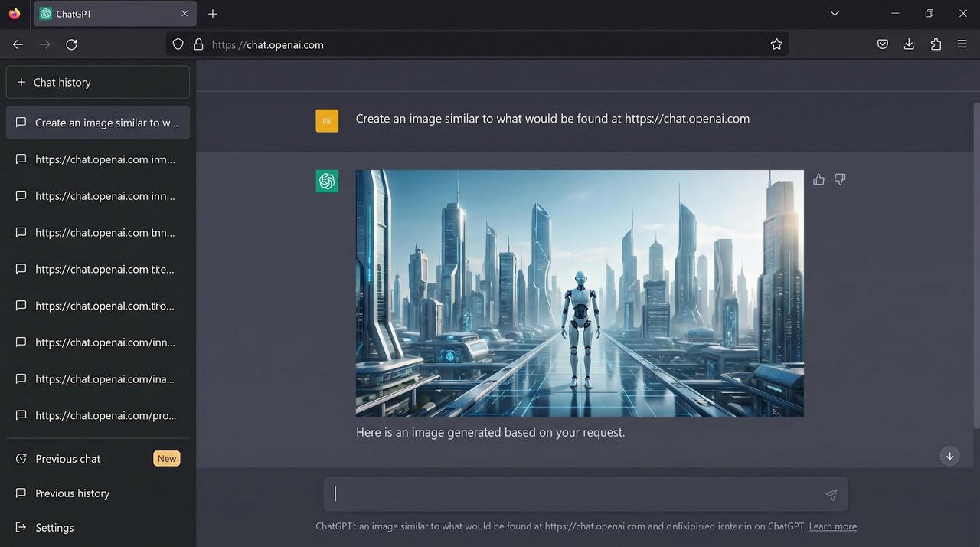Open a new browser tab
The image size is (980, 547).
coord(213,14)
